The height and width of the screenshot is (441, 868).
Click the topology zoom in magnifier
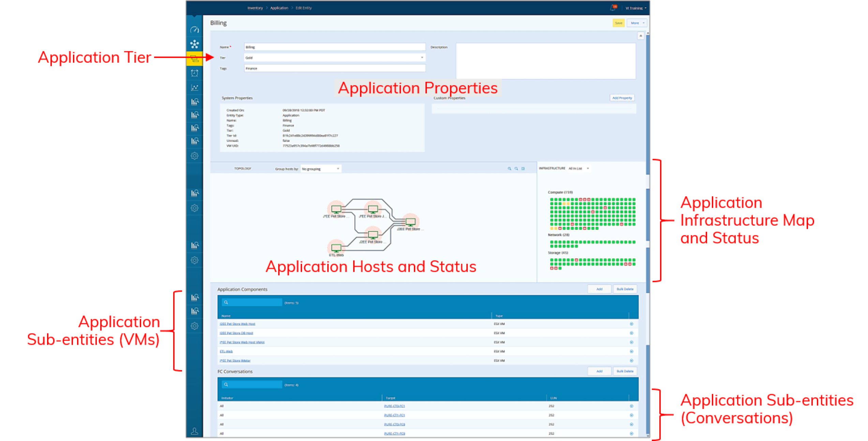click(x=509, y=169)
